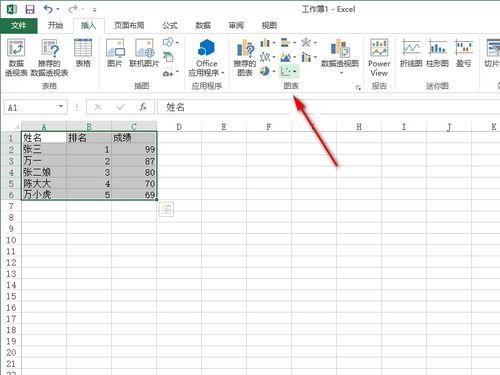Click the formula bar showing 姓名
This screenshot has height=375, width=500.
(328, 107)
